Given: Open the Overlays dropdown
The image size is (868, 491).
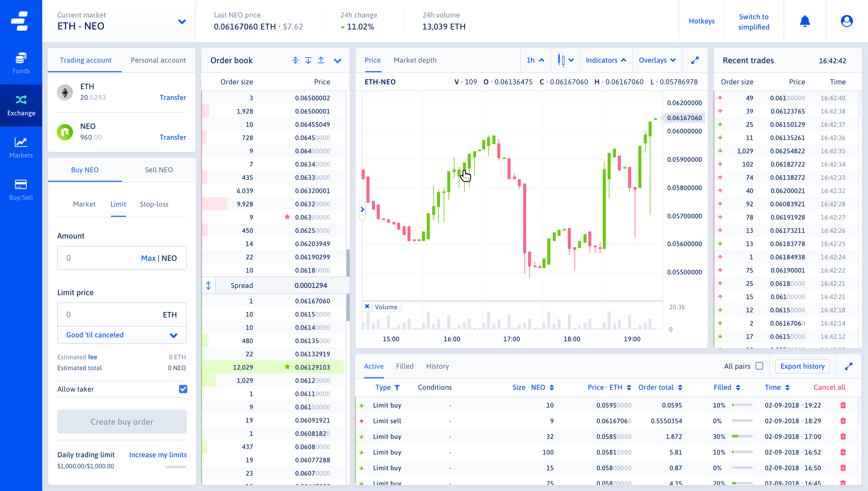Looking at the screenshot, I should [x=657, y=60].
